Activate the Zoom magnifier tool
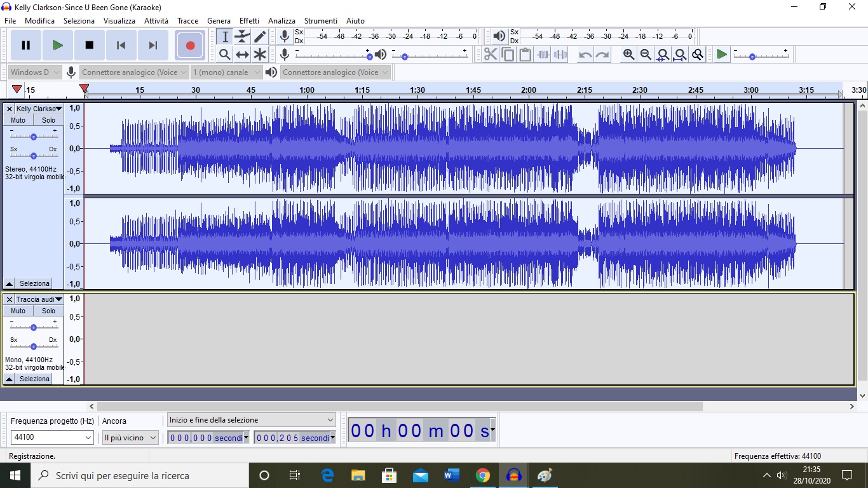Image resolution: width=868 pixels, height=488 pixels. tap(225, 55)
